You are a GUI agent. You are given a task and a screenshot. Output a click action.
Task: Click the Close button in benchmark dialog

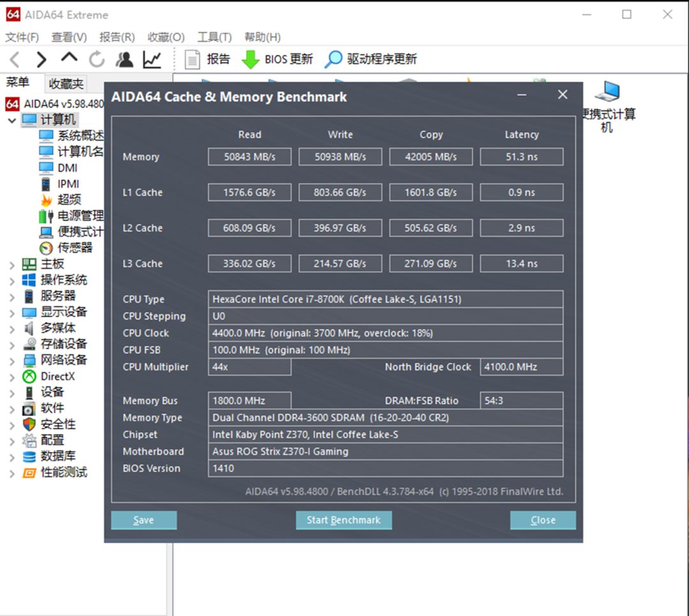pos(543,520)
